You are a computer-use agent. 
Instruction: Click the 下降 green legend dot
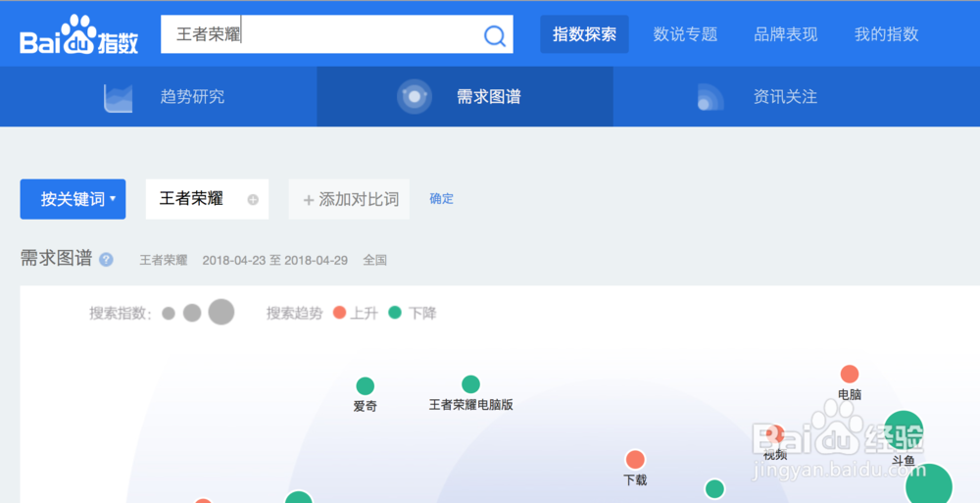(394, 312)
